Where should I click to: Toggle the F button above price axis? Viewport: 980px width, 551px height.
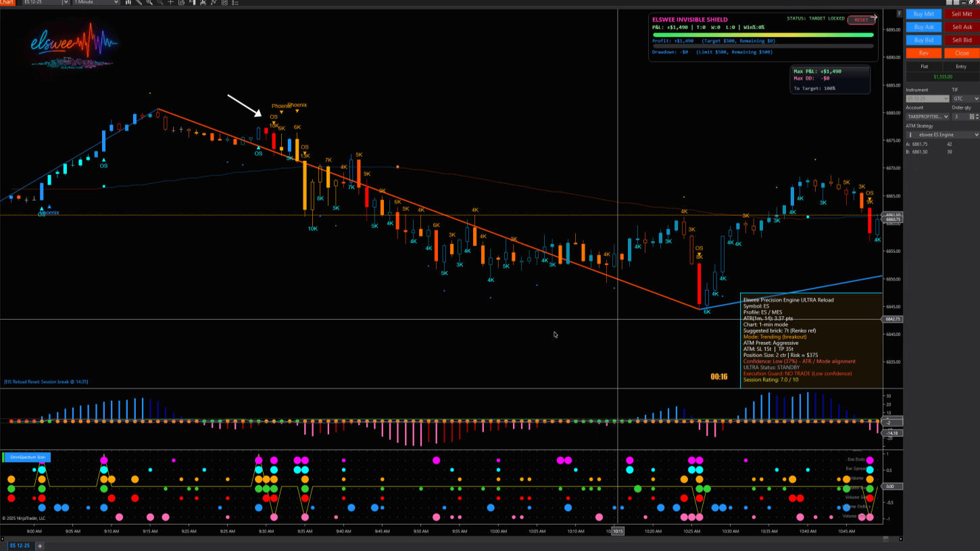coord(899,14)
